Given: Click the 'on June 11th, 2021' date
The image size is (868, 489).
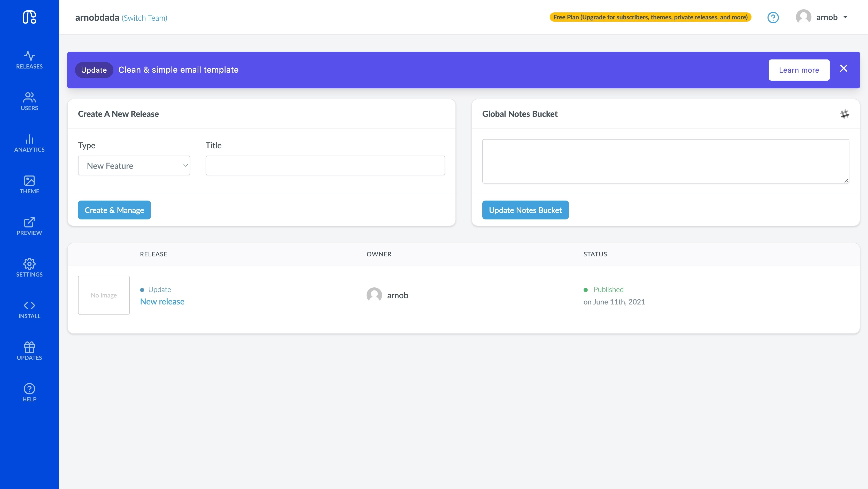Looking at the screenshot, I should tap(614, 302).
